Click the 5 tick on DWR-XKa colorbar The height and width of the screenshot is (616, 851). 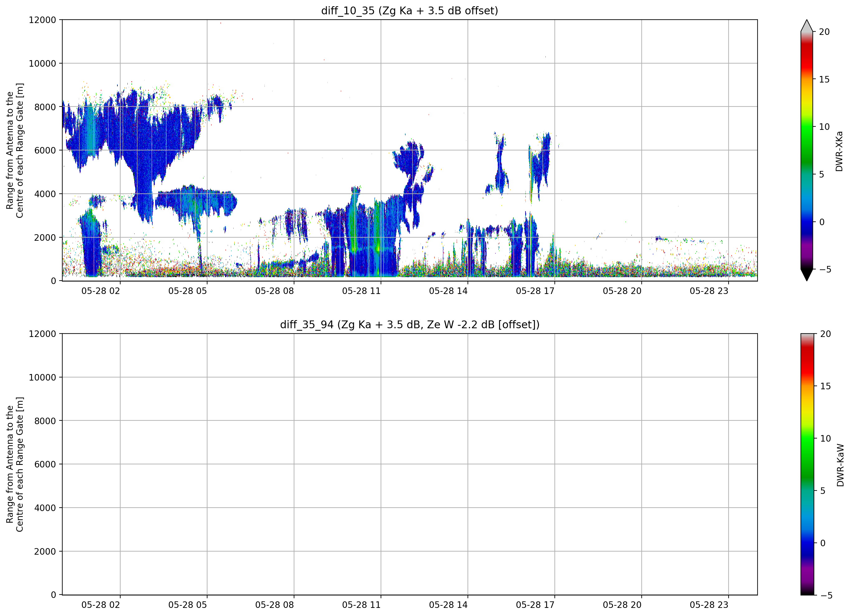[821, 174]
